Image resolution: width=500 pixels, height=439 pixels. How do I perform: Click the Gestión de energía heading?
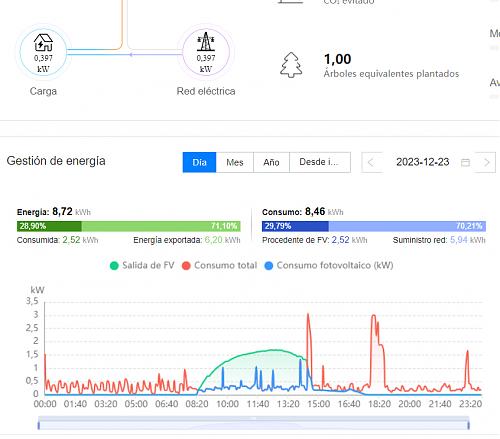56,161
